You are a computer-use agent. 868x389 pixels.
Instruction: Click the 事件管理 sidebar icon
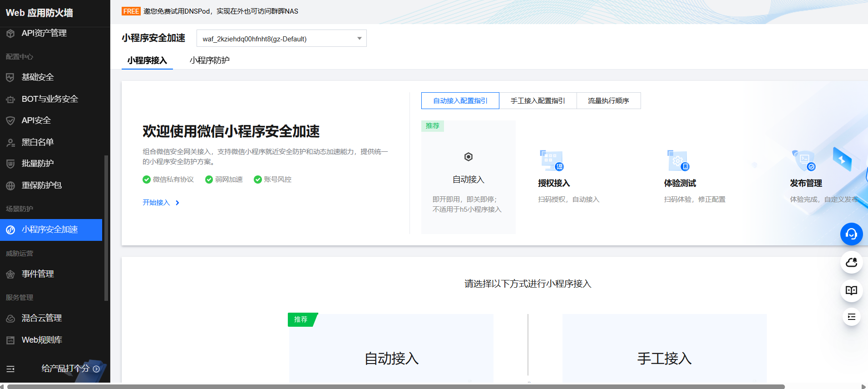[10, 274]
